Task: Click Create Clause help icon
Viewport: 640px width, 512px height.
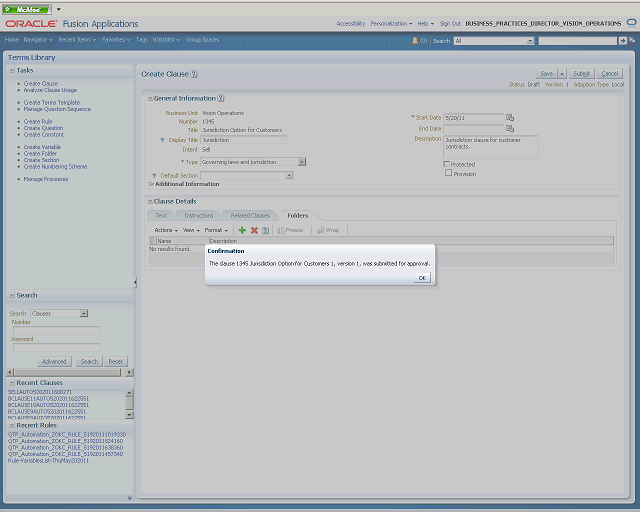Action: click(x=194, y=74)
